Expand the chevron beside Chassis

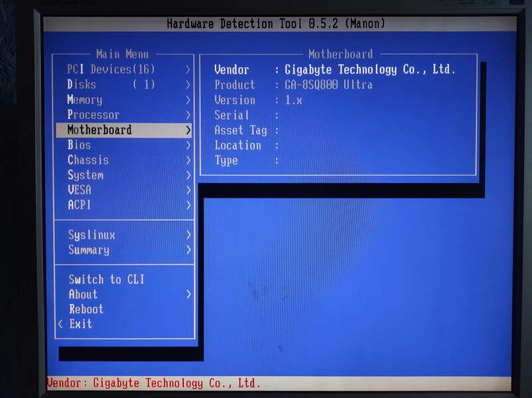tap(188, 160)
